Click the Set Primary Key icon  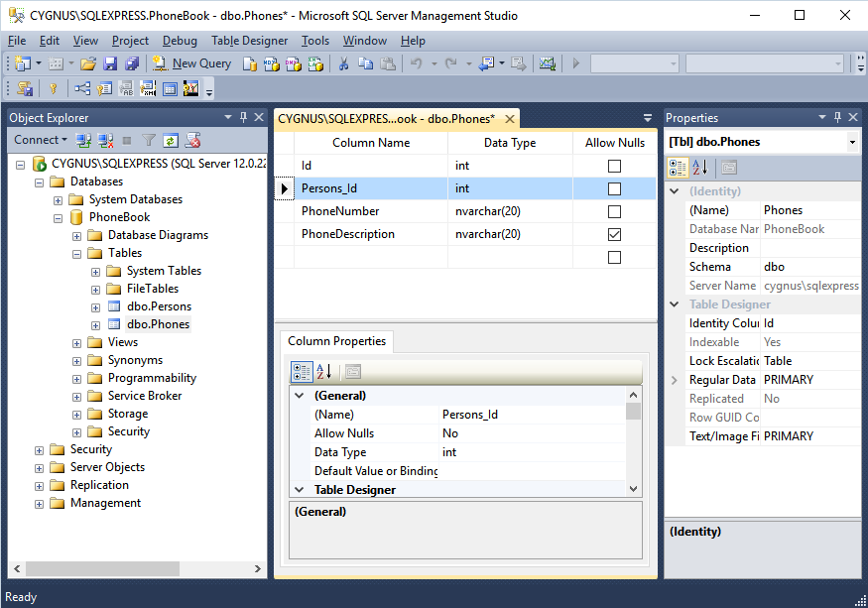(54, 88)
